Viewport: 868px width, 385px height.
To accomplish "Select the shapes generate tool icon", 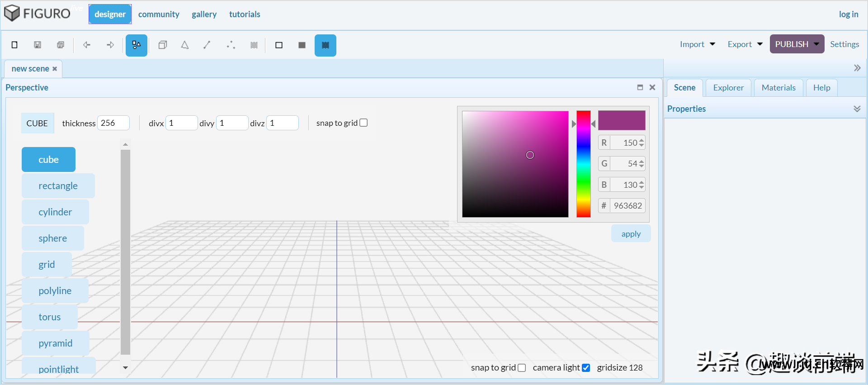I will (137, 45).
